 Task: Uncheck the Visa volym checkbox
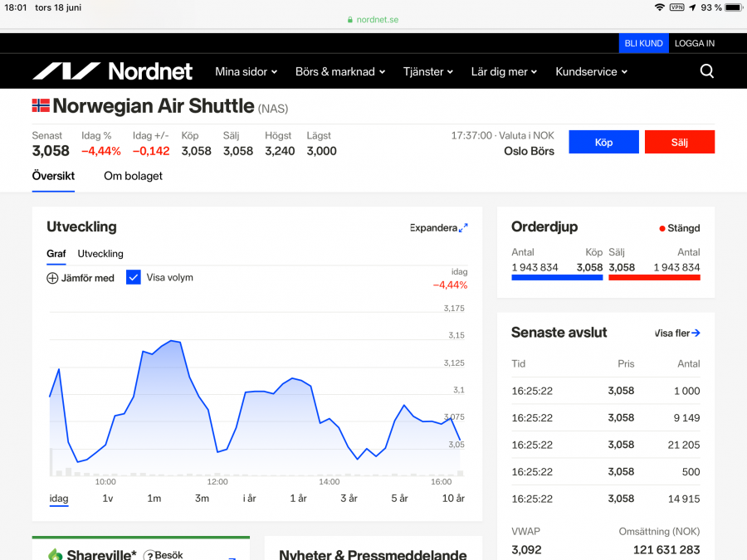point(134,277)
